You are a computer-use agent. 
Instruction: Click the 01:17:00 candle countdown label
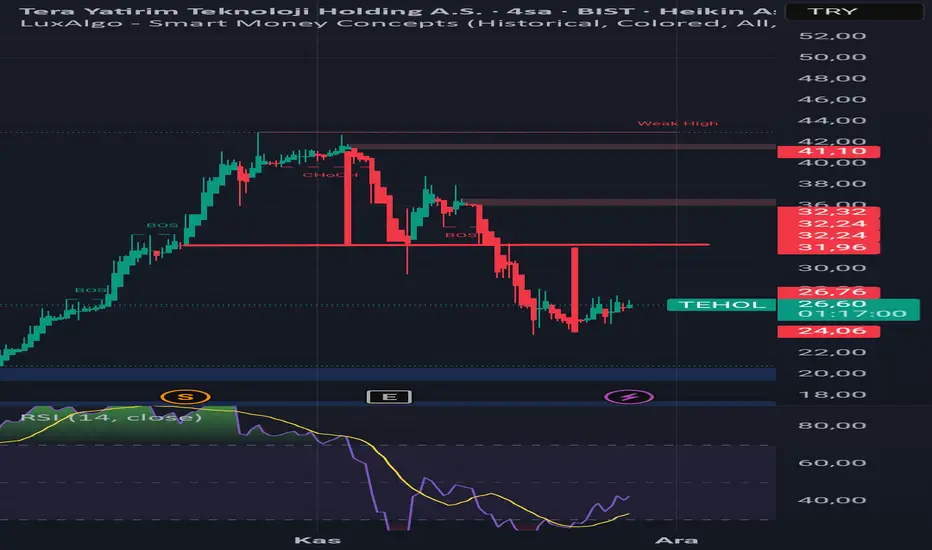point(852,315)
